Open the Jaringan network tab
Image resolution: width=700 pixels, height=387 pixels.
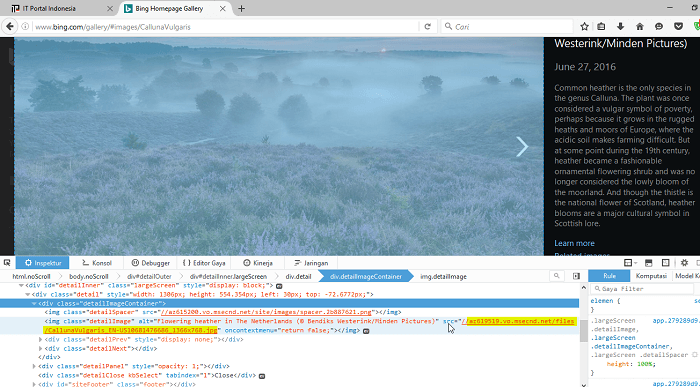pos(311,263)
